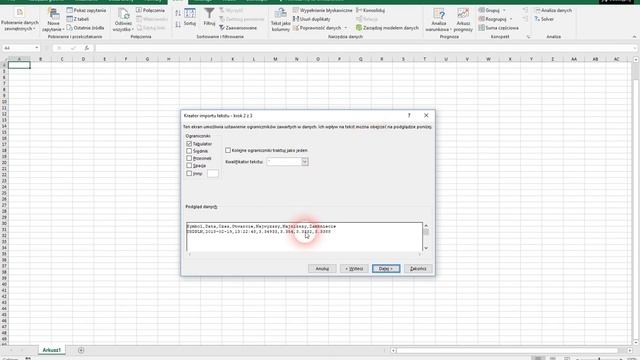Click Wypełnianie błyskawiczne
This screenshot has height=360, width=640.
tap(322, 10)
